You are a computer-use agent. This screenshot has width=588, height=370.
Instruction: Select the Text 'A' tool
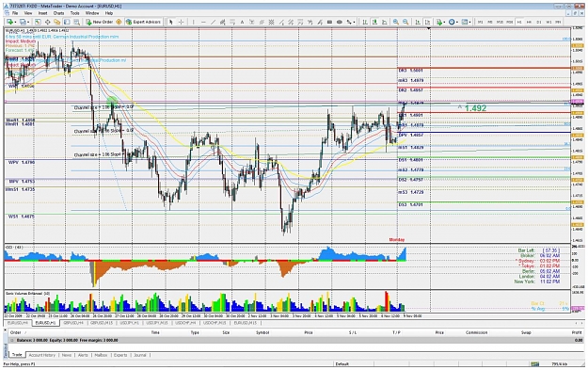tap(242, 22)
